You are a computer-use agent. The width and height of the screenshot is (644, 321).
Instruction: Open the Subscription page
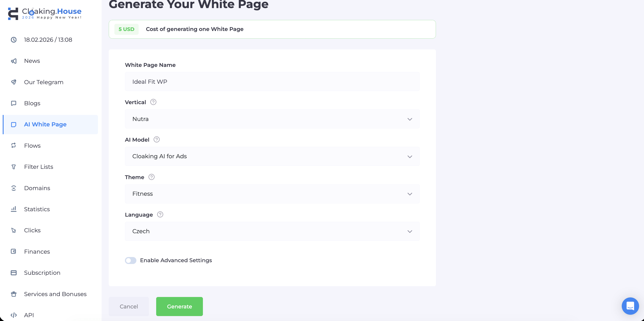point(42,273)
